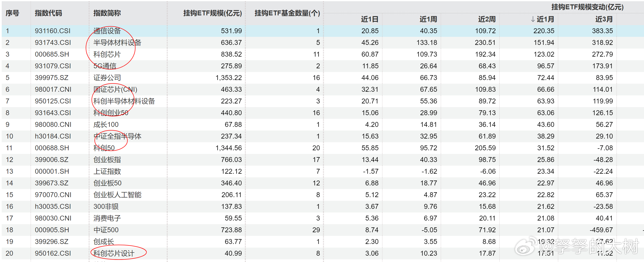The image size is (644, 262).
Task: Select the 成长100 index name
Action: 106,124
